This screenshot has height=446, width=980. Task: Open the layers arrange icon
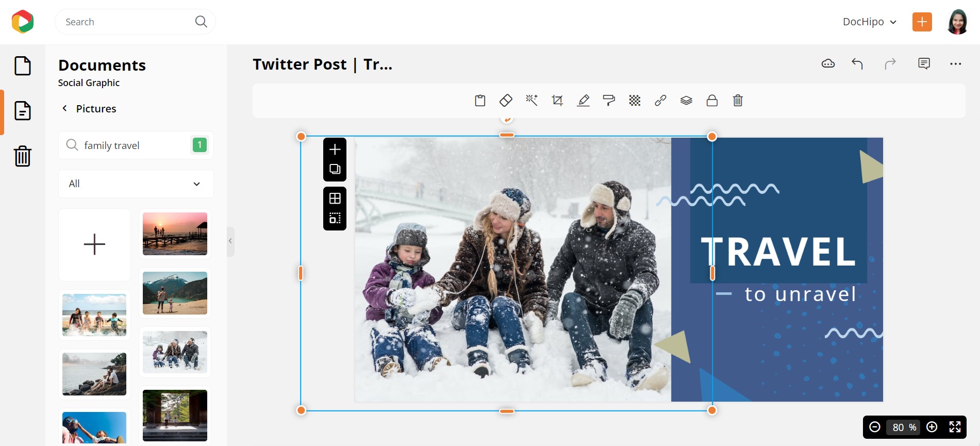(686, 101)
